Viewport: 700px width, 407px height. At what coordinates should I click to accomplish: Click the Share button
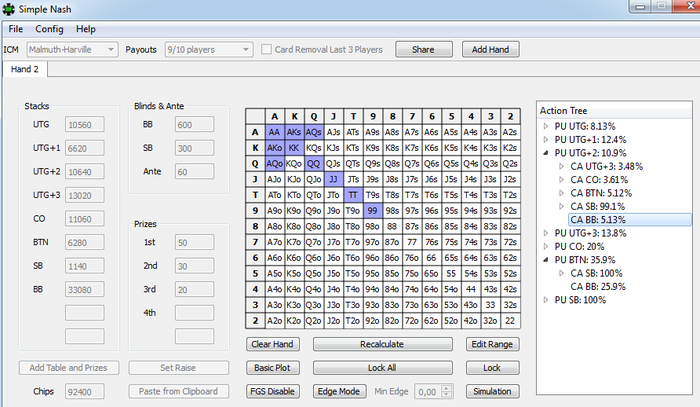[424, 50]
